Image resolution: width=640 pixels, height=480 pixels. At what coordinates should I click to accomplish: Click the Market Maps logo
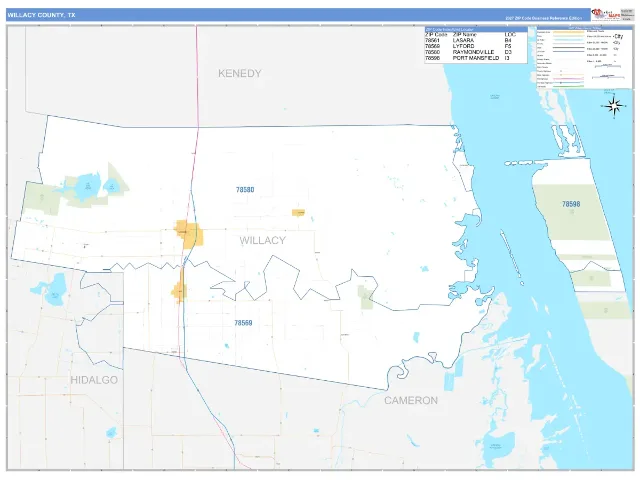coord(606,14)
